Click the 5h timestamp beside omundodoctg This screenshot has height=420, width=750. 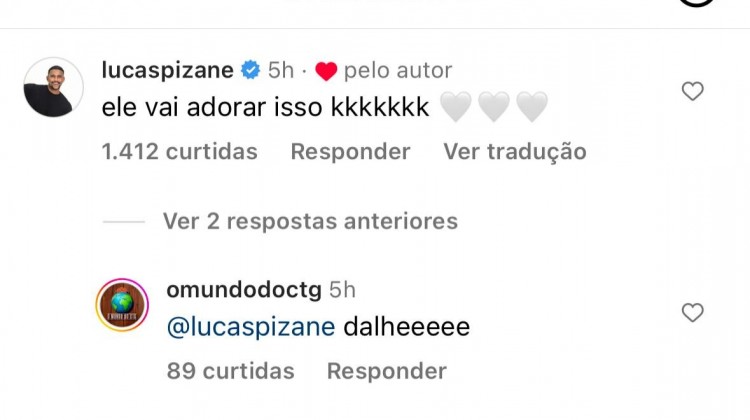click(x=343, y=290)
